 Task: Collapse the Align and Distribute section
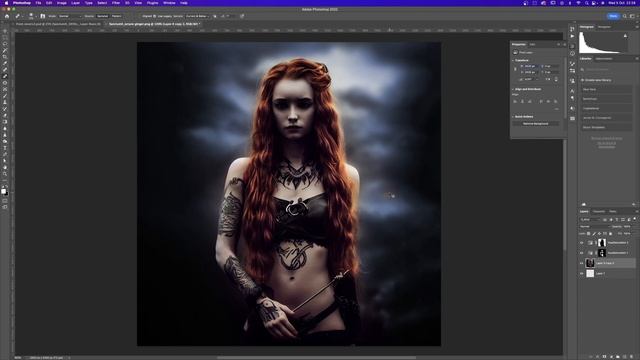click(513, 89)
